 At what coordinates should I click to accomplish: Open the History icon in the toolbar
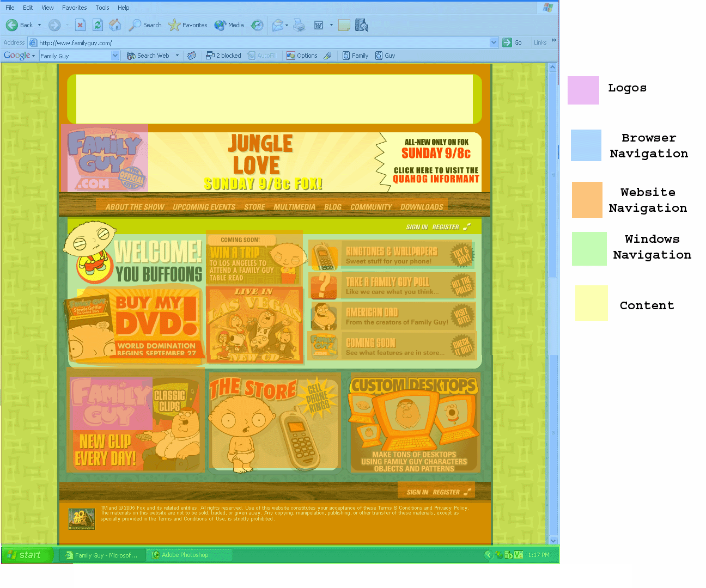click(x=258, y=25)
